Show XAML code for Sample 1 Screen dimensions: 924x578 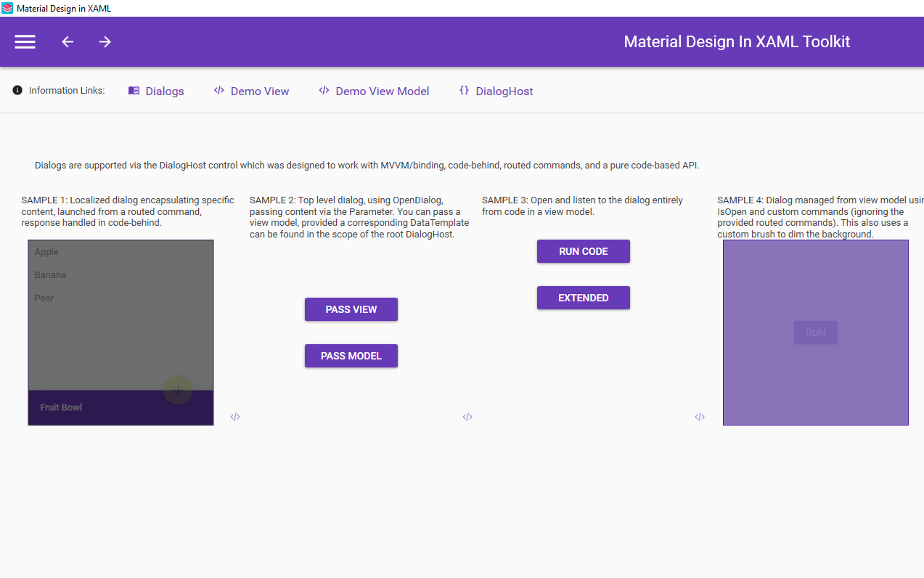click(235, 417)
